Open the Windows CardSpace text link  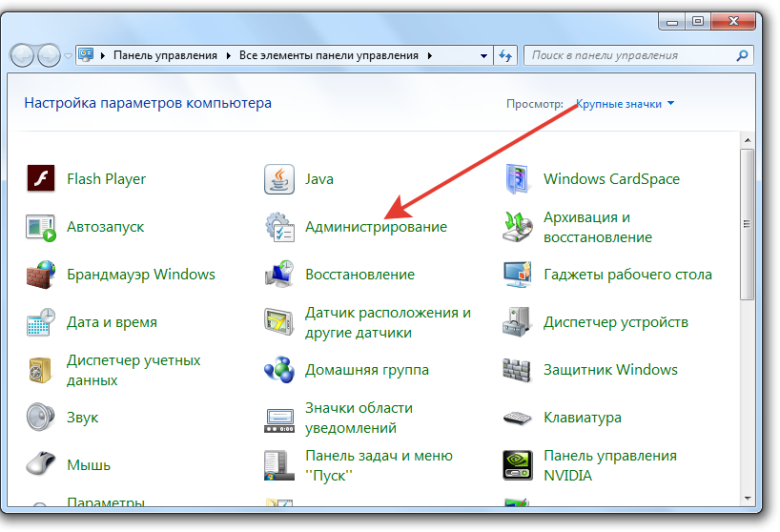click(x=611, y=179)
